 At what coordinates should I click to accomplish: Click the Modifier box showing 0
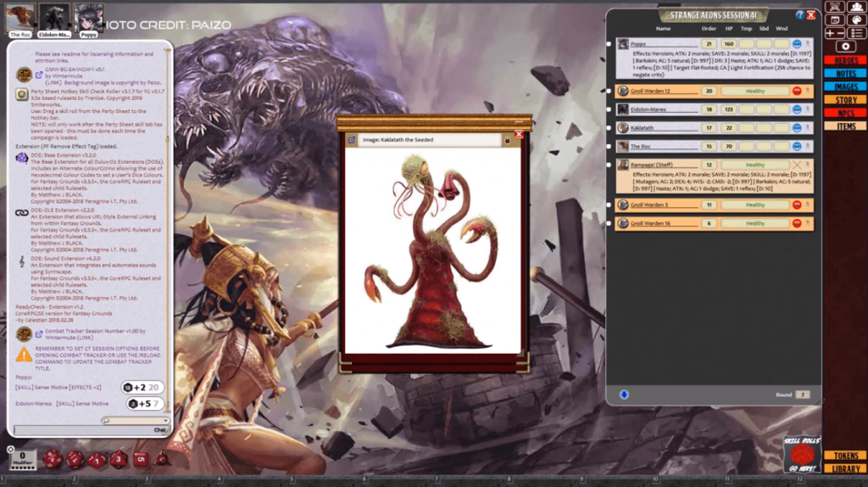(23, 459)
